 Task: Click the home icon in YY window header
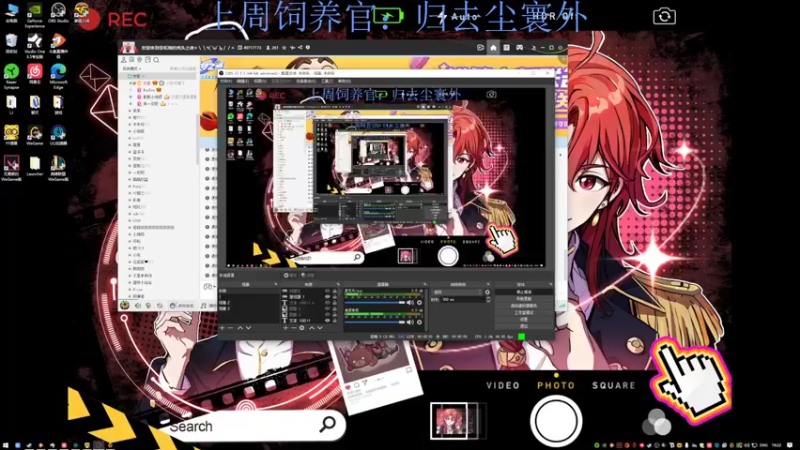(493, 47)
